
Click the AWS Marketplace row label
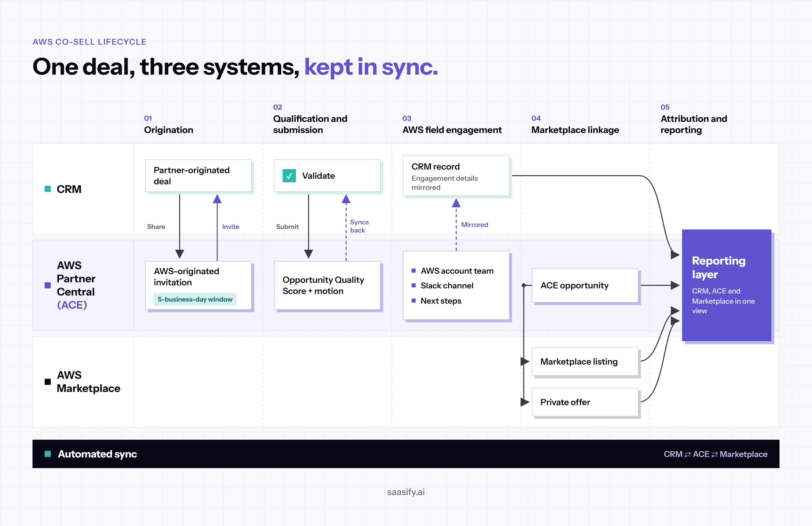click(88, 382)
